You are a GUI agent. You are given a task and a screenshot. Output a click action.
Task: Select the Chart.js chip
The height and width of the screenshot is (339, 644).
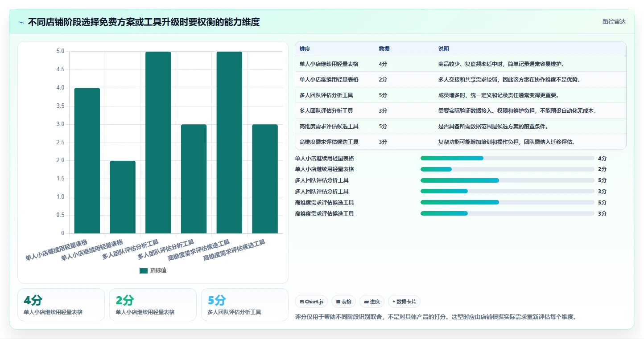tap(311, 302)
